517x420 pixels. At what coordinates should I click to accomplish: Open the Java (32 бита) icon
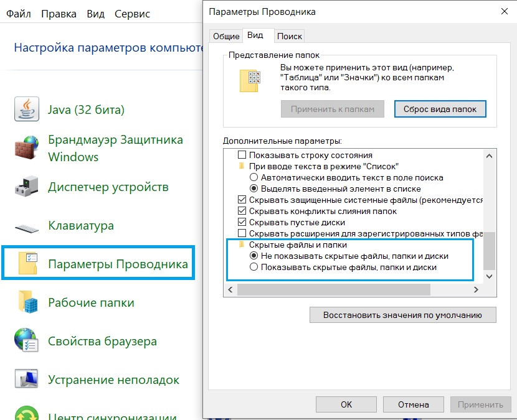pos(27,109)
